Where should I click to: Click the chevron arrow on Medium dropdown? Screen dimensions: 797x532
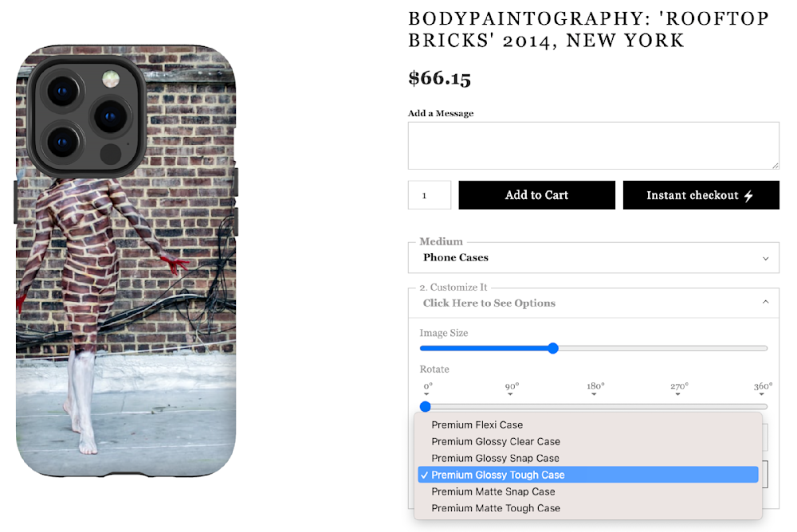coord(766,258)
